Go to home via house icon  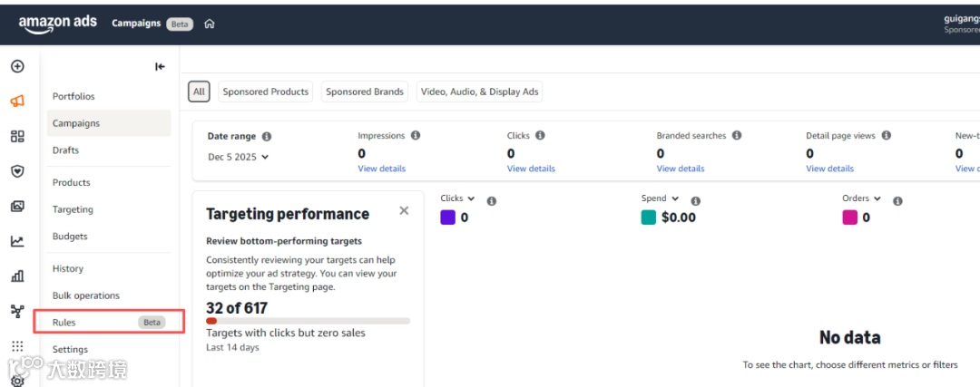pyautogui.click(x=210, y=24)
